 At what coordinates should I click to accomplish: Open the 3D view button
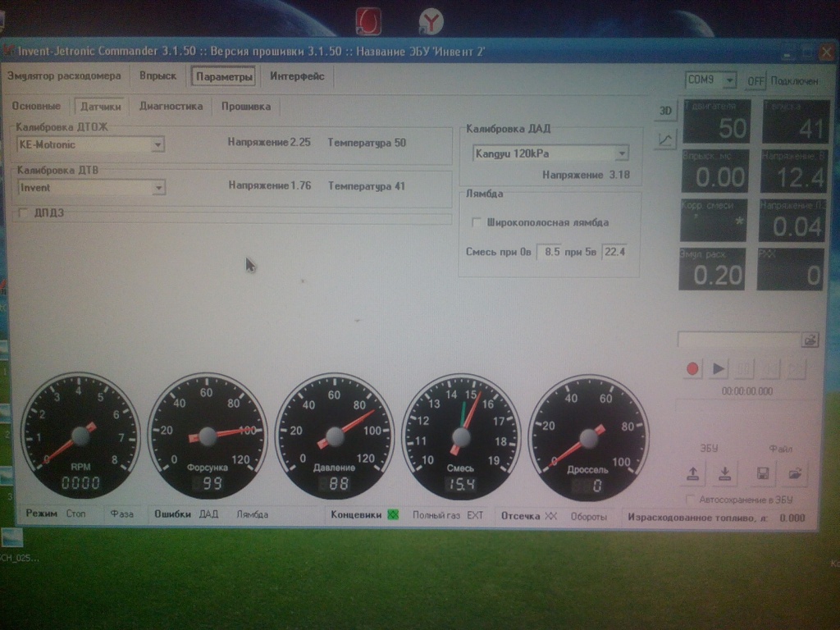[x=665, y=111]
